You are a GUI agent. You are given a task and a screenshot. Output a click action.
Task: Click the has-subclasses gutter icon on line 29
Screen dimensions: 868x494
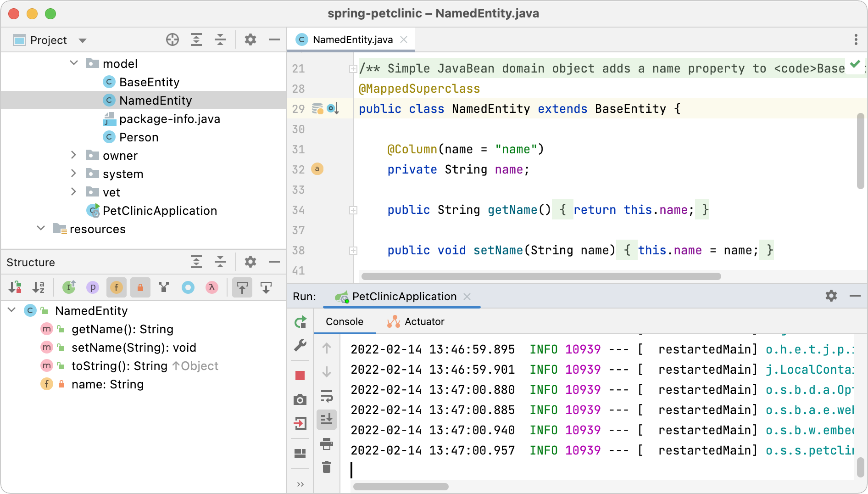pos(333,109)
